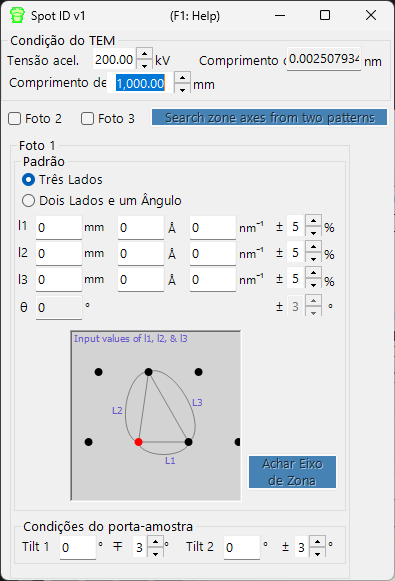This screenshot has height=581, width=395.
Task: Increase Tilt 1 tolerance with up arrow
Action: tap(156, 542)
